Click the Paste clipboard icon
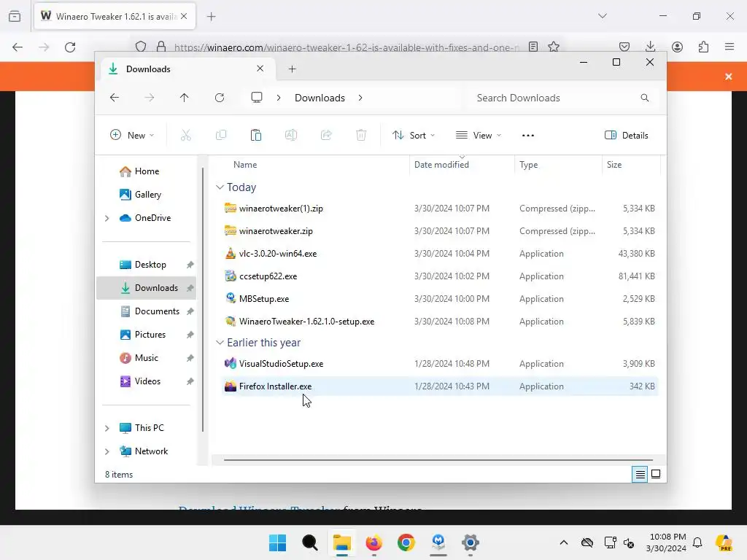Screen dimensions: 747x560 point(256,135)
